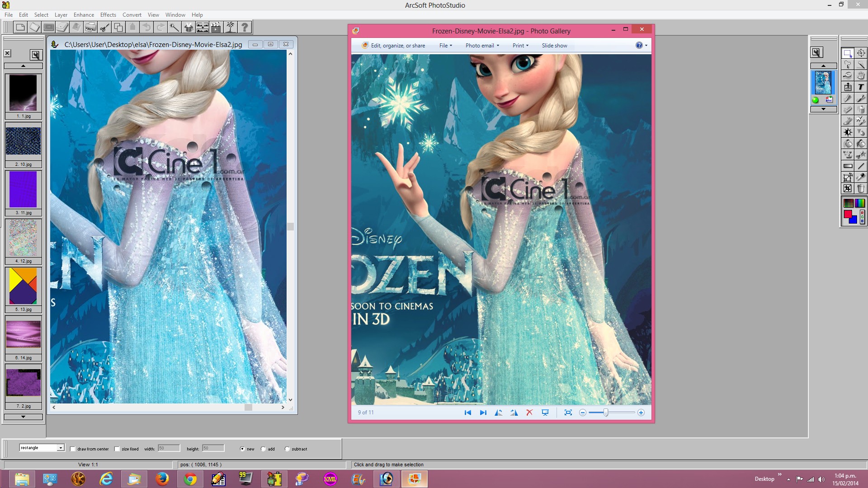Toggle the abc text-layer icon in the layers palette
The height and width of the screenshot is (488, 868).
(x=829, y=100)
